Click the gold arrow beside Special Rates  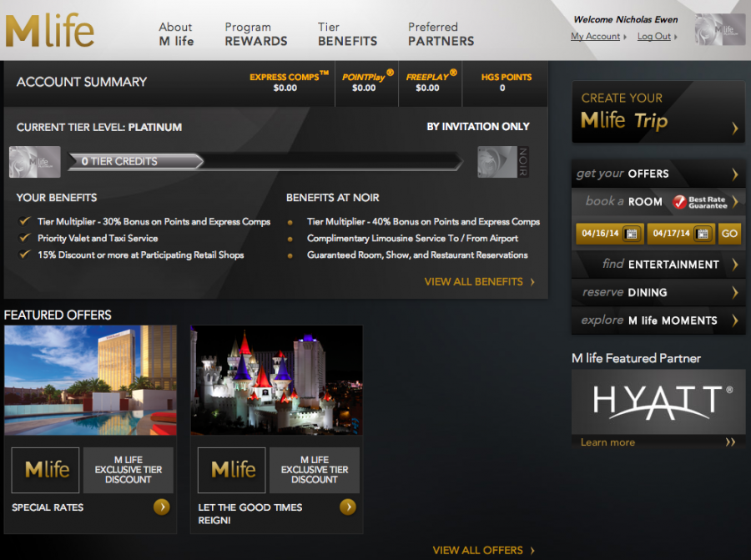162,507
